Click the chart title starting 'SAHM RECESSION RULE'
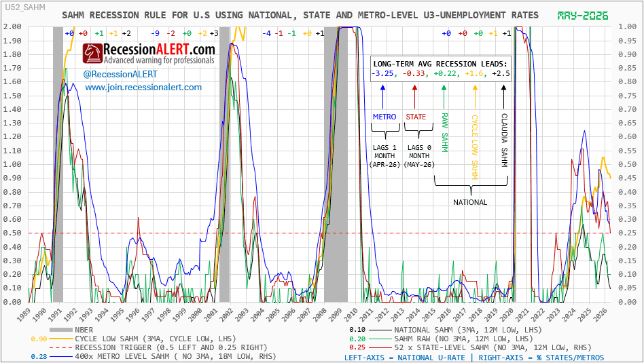644x363 pixels. coord(300,15)
